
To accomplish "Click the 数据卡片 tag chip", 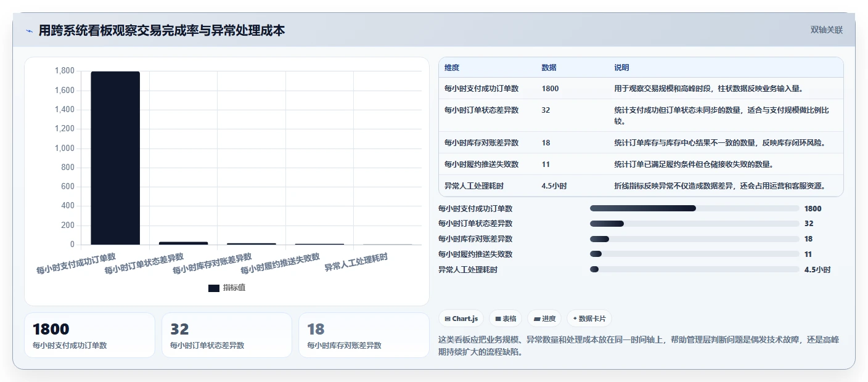I will 589,319.
